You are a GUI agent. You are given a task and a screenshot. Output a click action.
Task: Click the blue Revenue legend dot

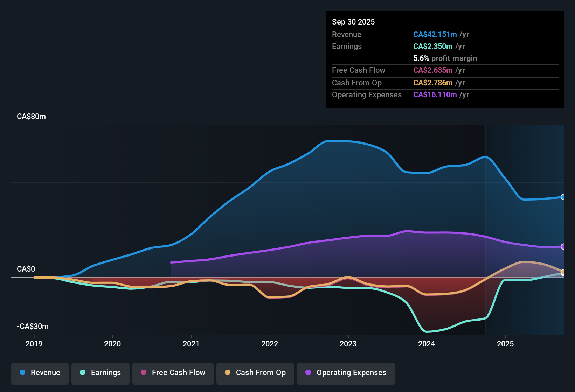22,373
